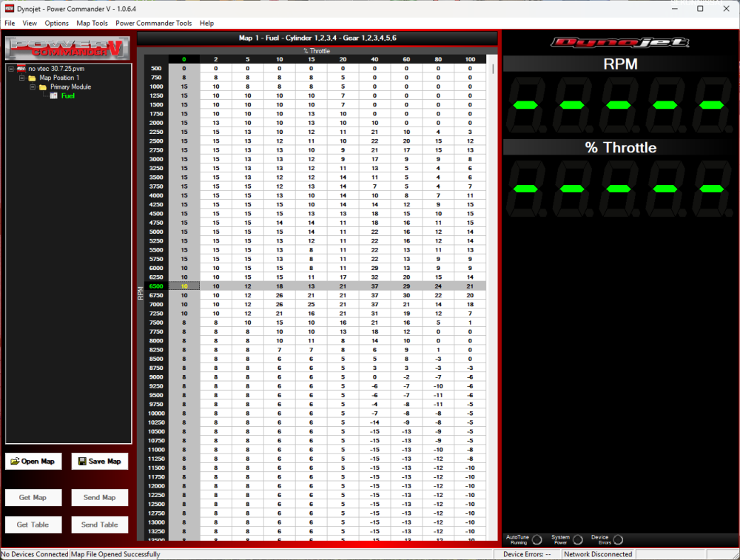Collapse the Map Position 1 tree node
The height and width of the screenshot is (560, 740).
[21, 78]
